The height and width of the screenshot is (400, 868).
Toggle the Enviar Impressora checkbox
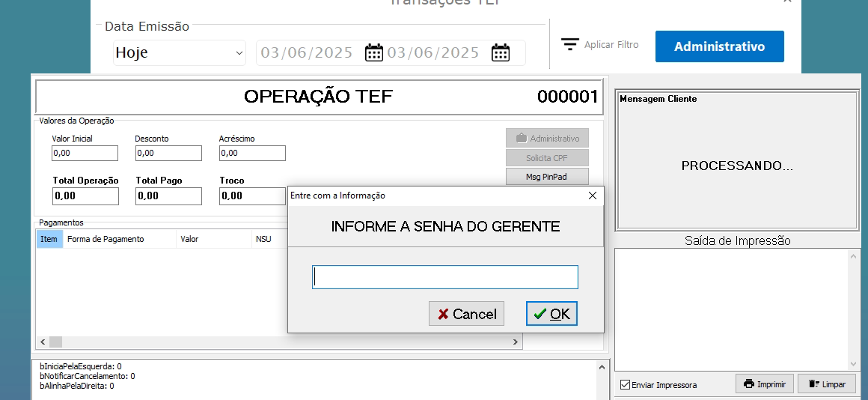click(626, 385)
